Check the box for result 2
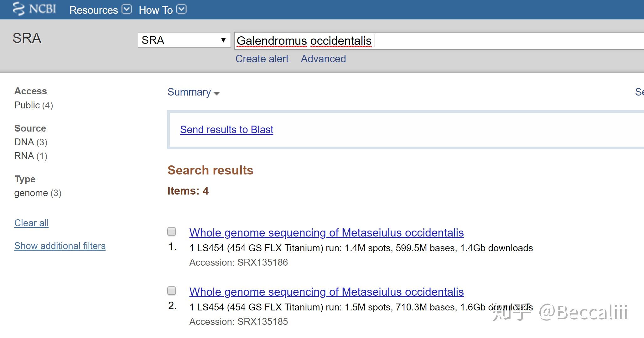Viewport: 644px width, 338px height. point(172,291)
